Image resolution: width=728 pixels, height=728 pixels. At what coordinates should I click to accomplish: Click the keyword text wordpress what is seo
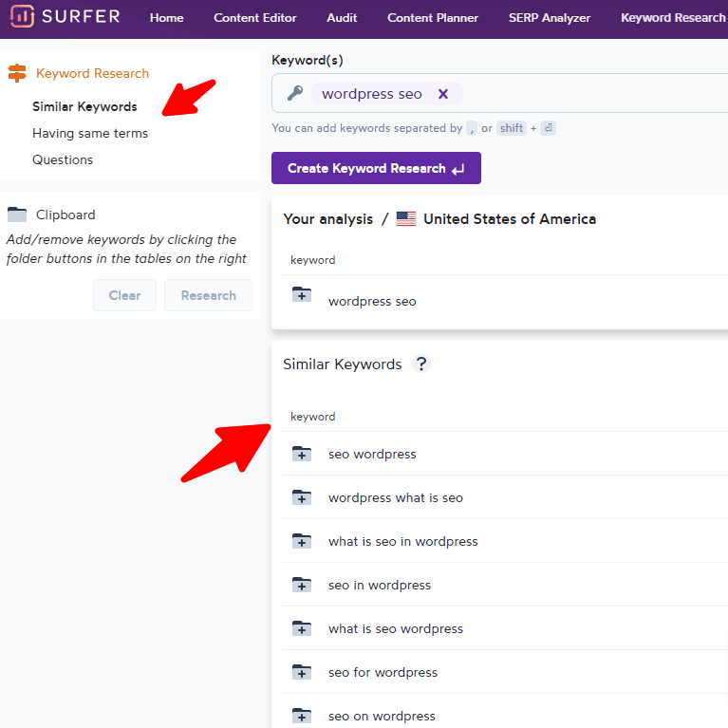396,497
